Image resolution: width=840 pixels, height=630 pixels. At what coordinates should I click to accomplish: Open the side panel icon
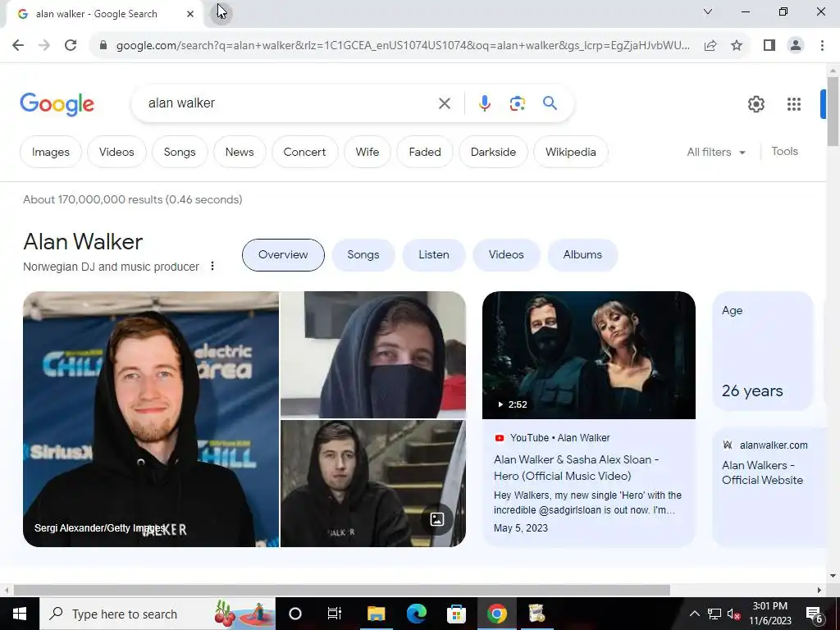tap(769, 46)
